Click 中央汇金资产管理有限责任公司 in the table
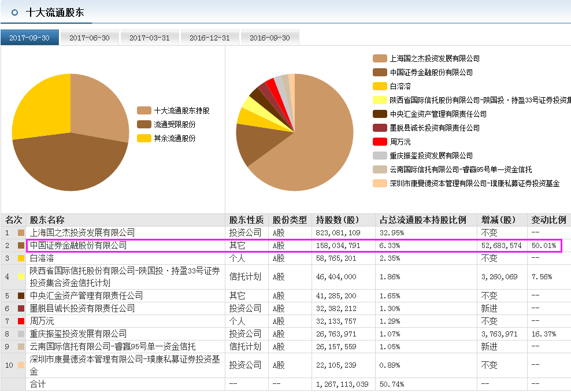 86,295
